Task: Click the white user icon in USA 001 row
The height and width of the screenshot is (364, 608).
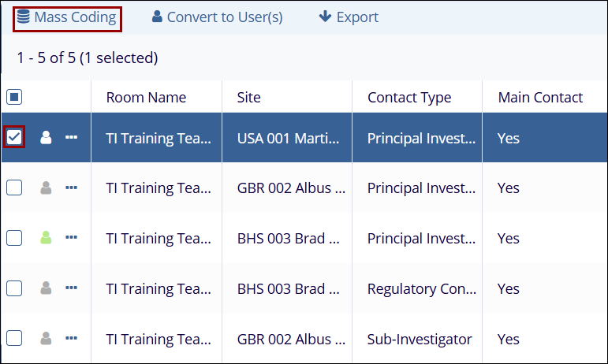Action: (46, 138)
